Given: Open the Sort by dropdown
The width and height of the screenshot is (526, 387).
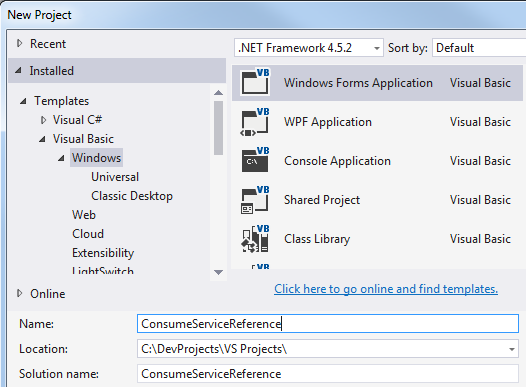Looking at the screenshot, I should coord(479,48).
